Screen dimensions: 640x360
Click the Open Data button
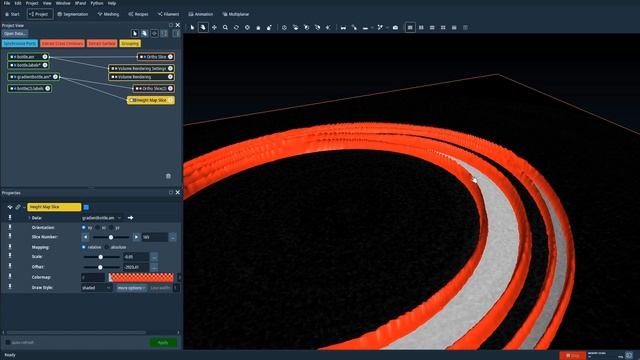15,33
